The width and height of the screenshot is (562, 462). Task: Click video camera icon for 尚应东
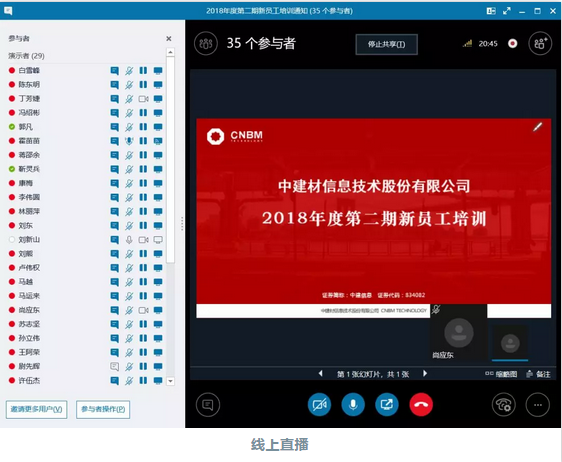point(143,310)
